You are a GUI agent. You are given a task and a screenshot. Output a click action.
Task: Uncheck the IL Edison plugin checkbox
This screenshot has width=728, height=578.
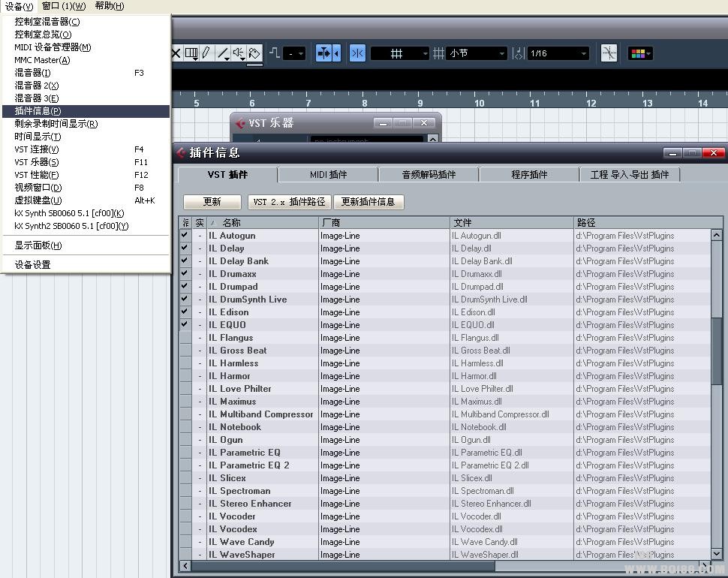(x=185, y=312)
